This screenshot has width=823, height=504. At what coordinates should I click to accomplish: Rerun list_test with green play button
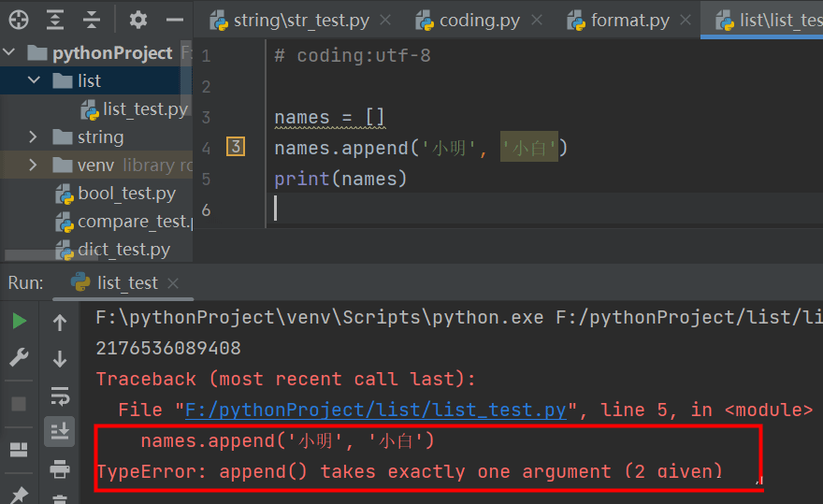pyautogui.click(x=20, y=321)
